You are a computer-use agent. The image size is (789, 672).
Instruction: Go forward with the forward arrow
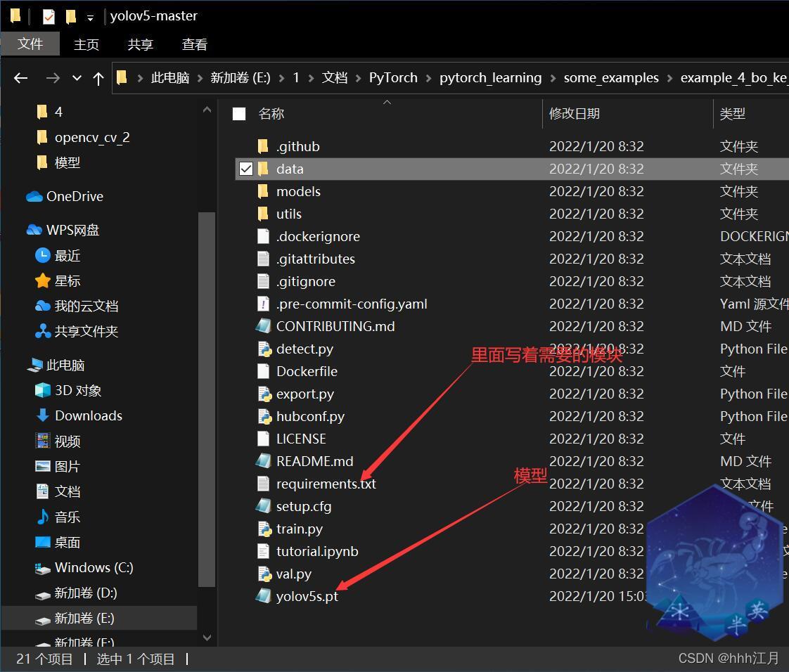52,78
